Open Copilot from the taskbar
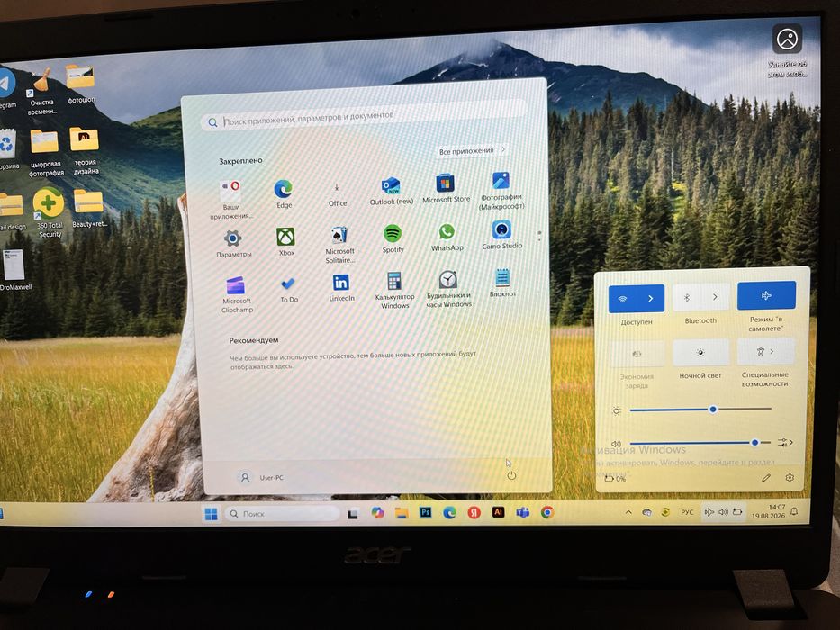This screenshot has height=630, width=840. point(377,513)
